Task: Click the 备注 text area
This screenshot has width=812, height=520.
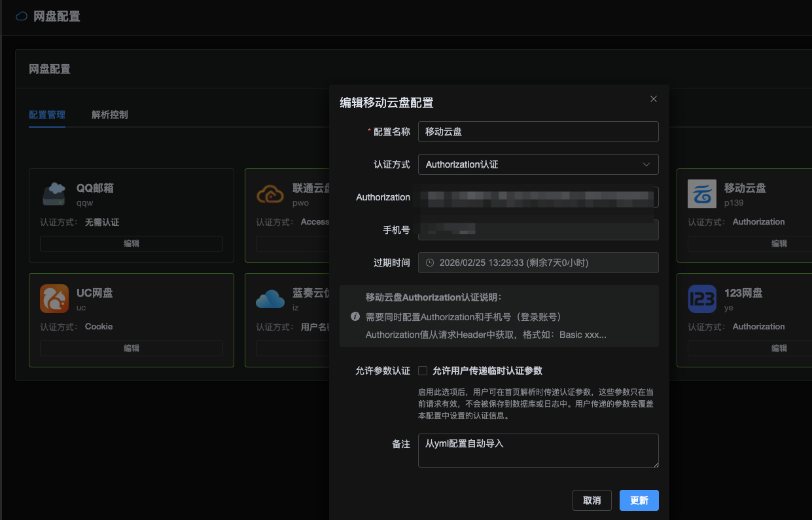Action: click(538, 451)
